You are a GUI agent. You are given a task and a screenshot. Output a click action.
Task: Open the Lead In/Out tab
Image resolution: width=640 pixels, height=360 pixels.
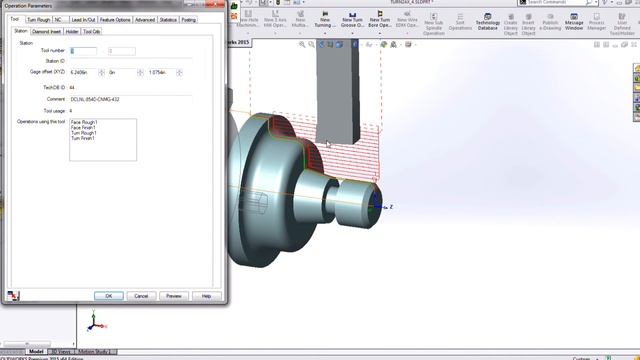(x=83, y=20)
